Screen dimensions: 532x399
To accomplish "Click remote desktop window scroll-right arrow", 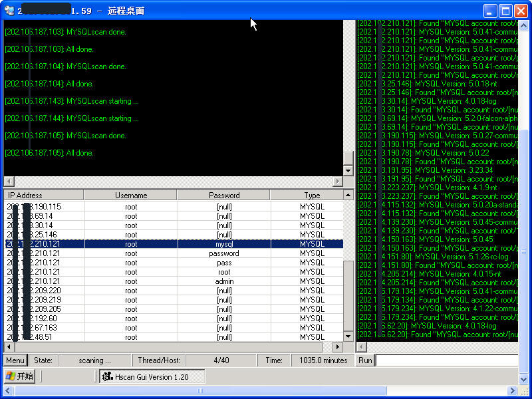I will [x=513, y=391].
